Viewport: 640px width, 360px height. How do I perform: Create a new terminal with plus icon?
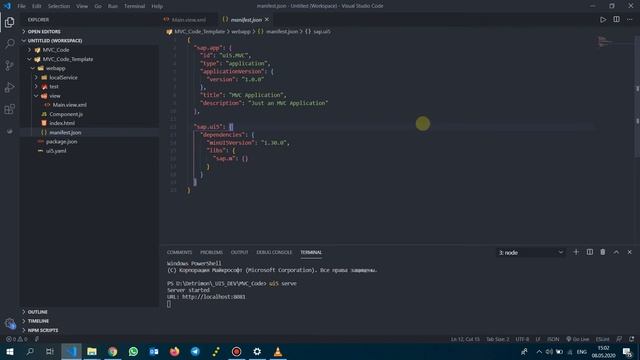coord(576,252)
